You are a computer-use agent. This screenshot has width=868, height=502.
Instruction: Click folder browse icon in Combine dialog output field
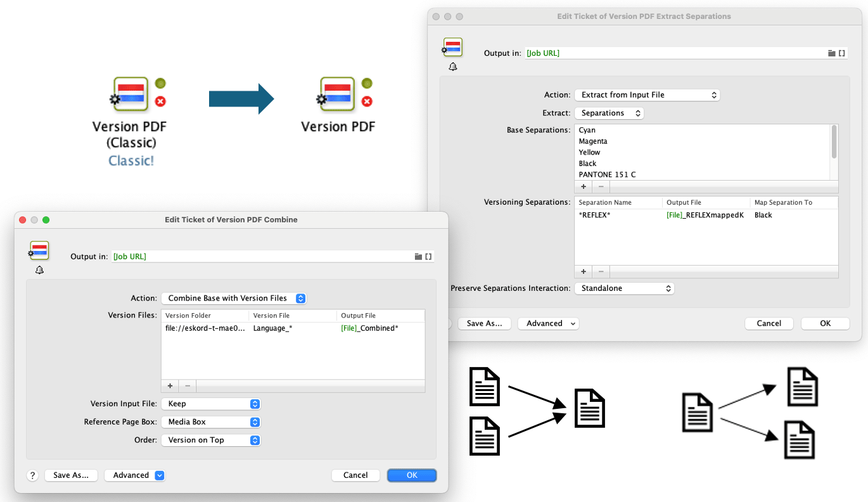(x=418, y=257)
